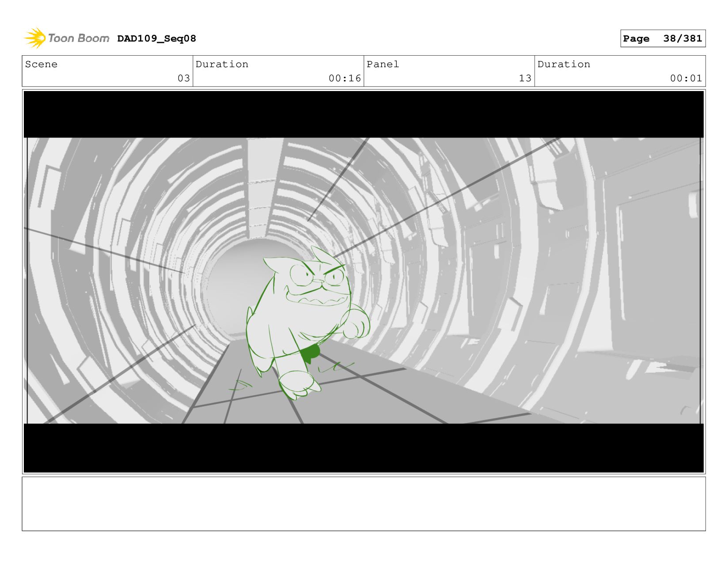Select the panel number 13

[525, 78]
